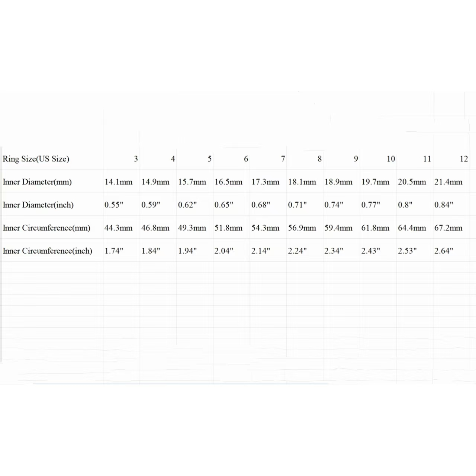Click the cell containing 56.9mm
The image size is (476, 476).
[302, 228]
